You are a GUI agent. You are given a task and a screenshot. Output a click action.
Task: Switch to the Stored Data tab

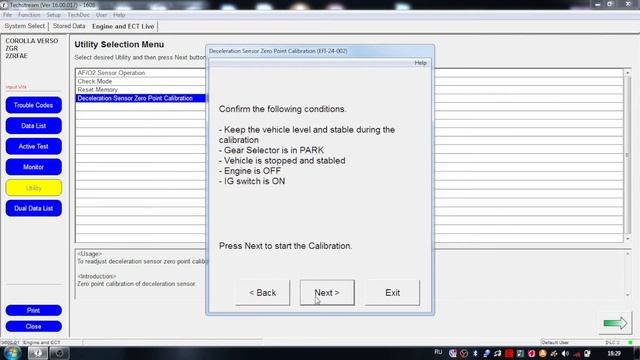(x=69, y=26)
